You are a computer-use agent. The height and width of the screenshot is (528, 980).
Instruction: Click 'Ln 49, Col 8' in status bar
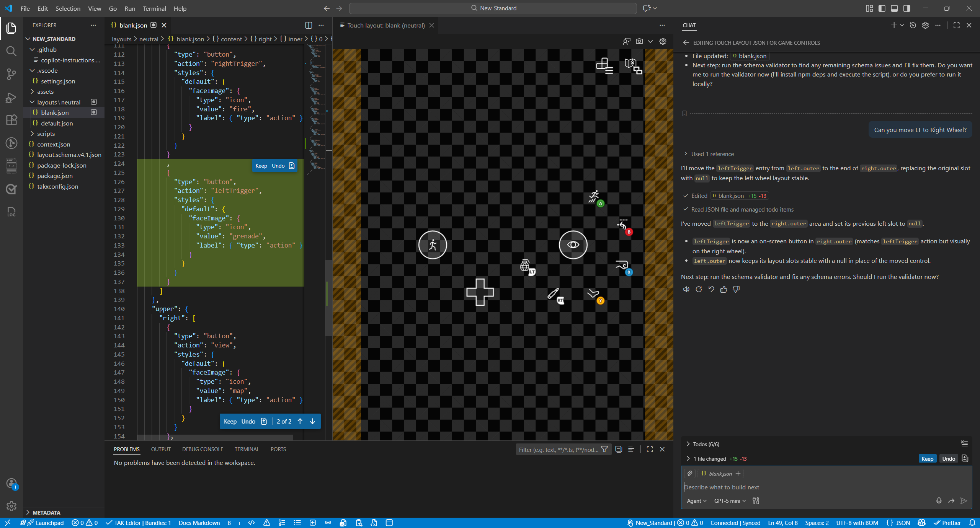pos(783,523)
